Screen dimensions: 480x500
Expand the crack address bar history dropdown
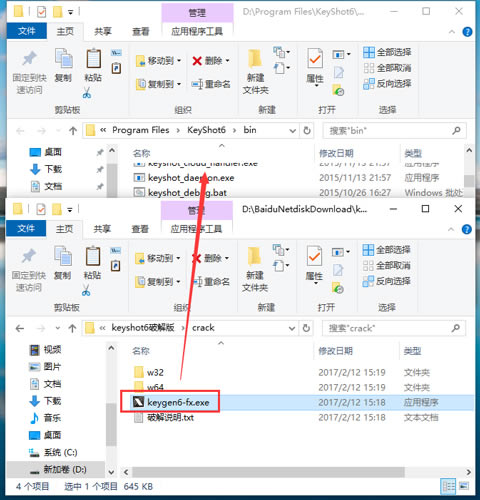[x=292, y=328]
